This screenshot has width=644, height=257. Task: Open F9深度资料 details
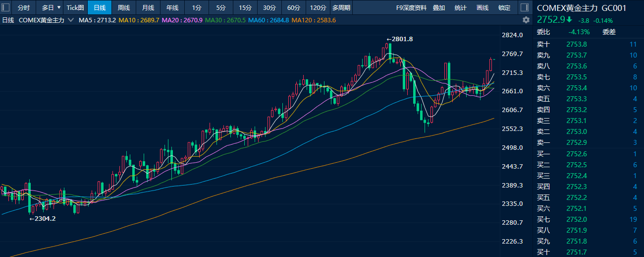tap(412, 7)
